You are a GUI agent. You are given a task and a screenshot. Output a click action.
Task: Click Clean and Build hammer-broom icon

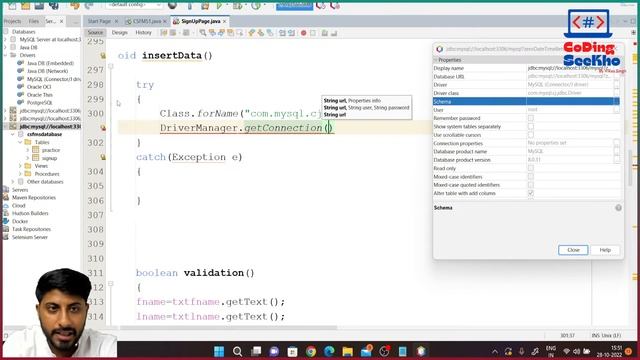[205, 6]
